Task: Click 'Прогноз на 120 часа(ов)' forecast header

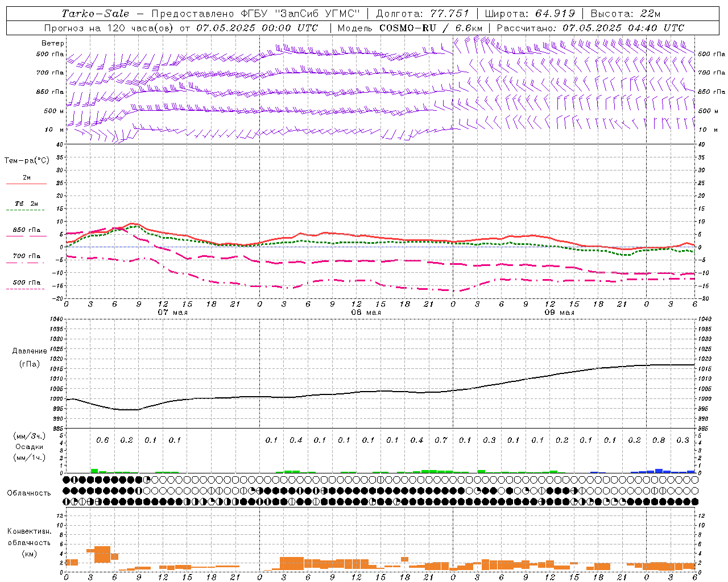Action: 109,28
